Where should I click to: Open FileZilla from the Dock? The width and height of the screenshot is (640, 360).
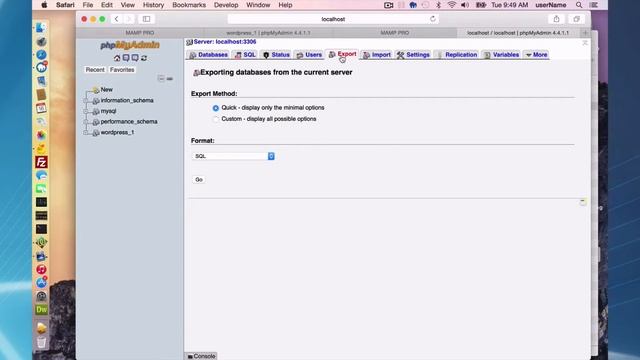tap(41, 162)
